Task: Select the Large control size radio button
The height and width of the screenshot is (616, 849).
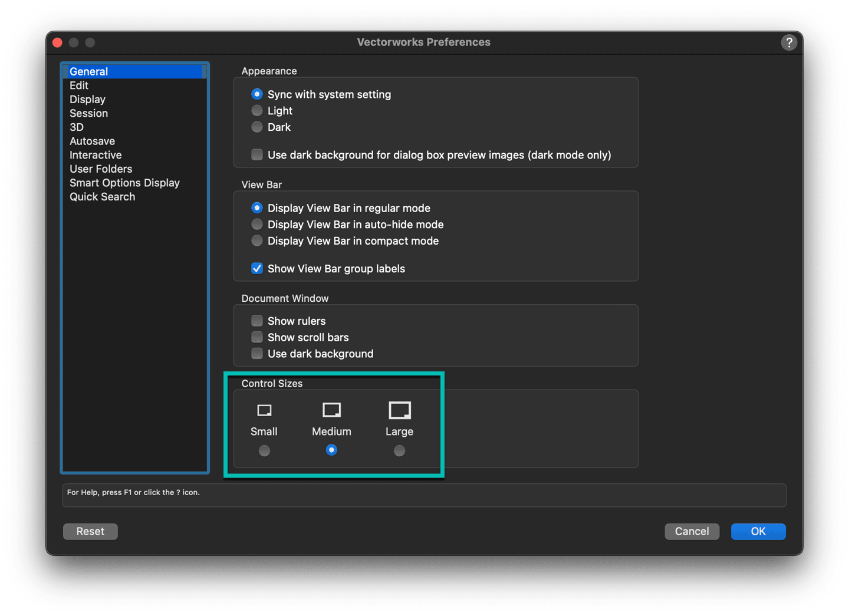Action: (399, 451)
